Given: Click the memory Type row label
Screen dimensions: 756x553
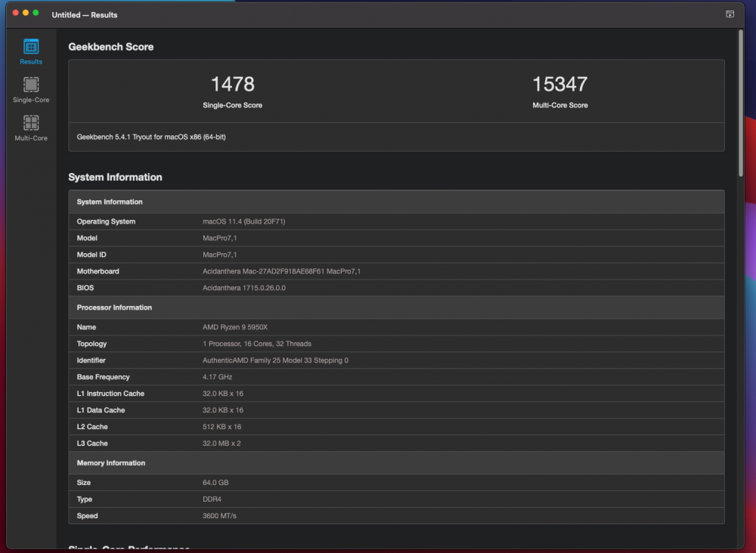Looking at the screenshot, I should point(85,499).
